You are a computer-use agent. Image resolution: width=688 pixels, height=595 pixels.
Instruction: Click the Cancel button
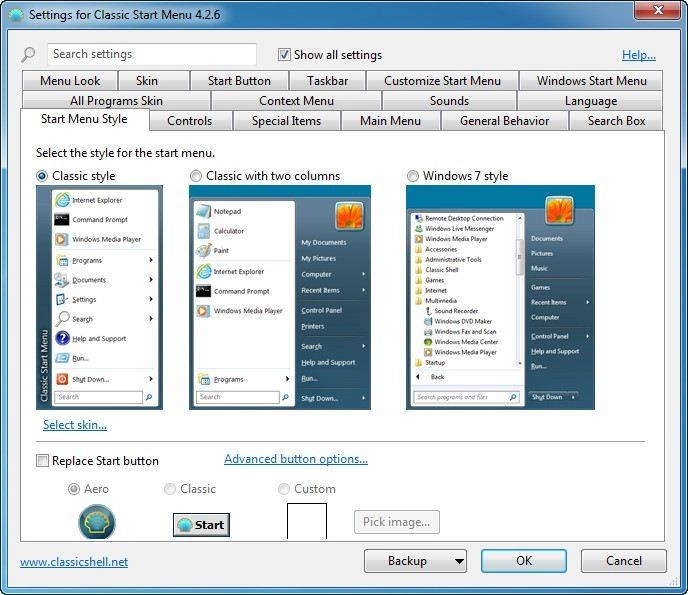tap(624, 561)
